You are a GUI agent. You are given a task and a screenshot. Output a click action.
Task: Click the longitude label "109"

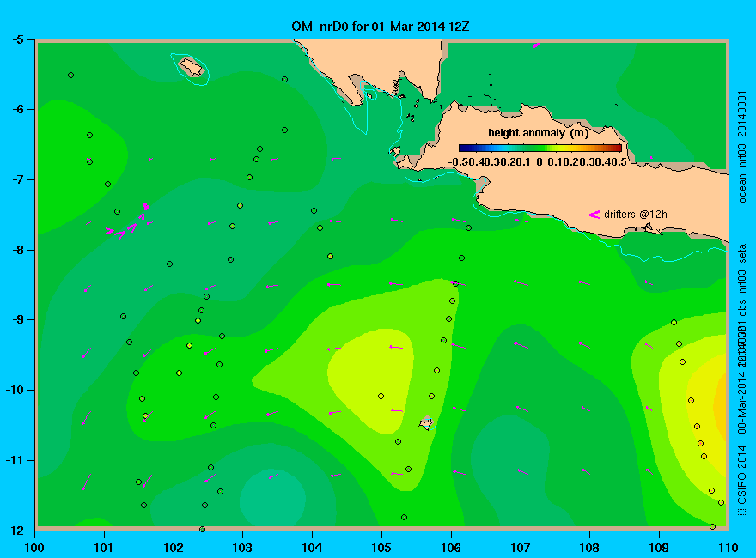pos(659,548)
